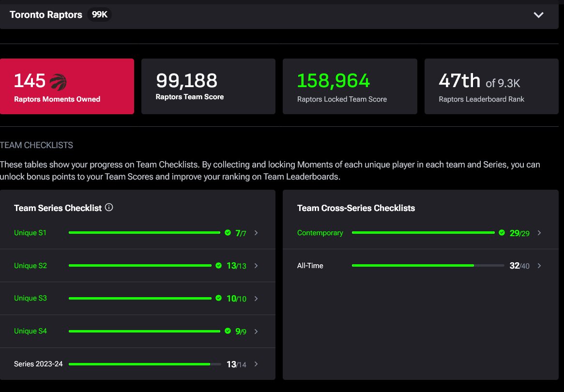Select the 158,964 Locked Team Score card
This screenshot has width=564, height=392.
[x=350, y=86]
